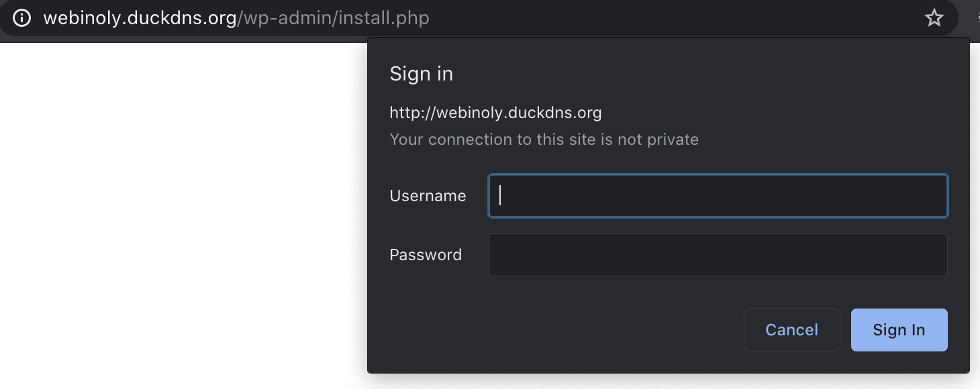Screen dimensions: 980x389
Task: Open the site information icon in address bar
Action: (x=21, y=17)
